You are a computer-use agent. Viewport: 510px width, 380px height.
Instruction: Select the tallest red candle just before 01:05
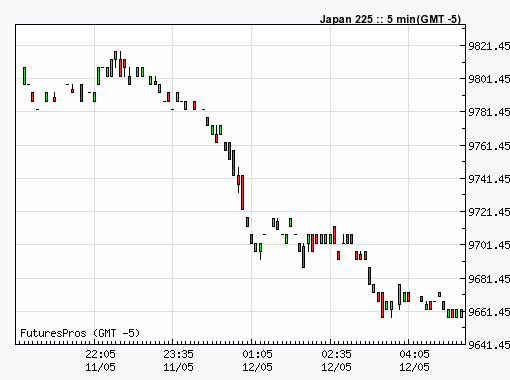click(242, 192)
